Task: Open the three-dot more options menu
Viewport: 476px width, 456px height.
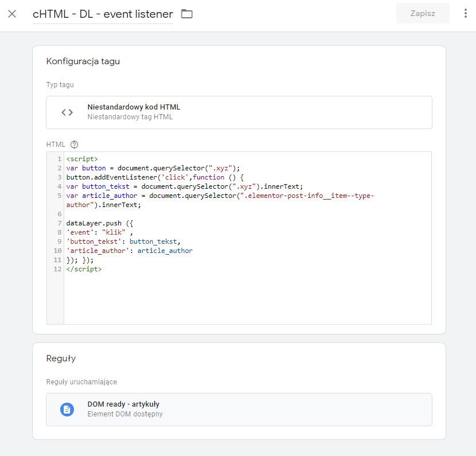Action: pos(465,13)
